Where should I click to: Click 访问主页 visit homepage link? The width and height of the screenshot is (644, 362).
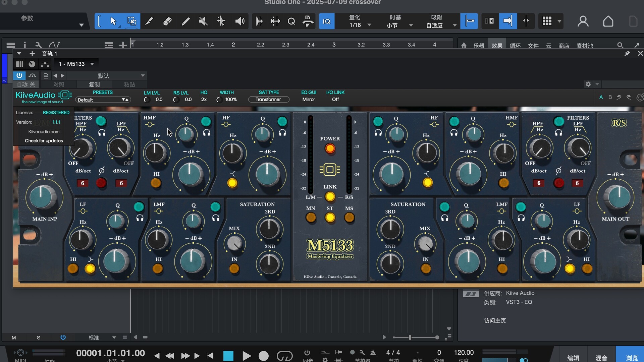pyautogui.click(x=495, y=321)
